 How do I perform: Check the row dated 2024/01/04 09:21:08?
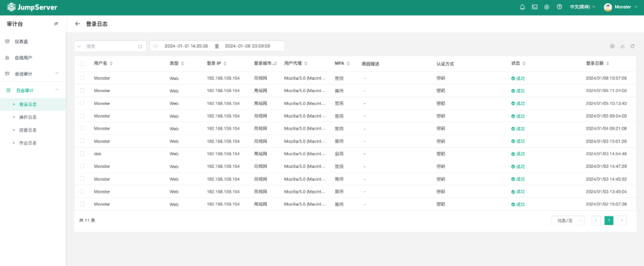pyautogui.click(x=82, y=128)
